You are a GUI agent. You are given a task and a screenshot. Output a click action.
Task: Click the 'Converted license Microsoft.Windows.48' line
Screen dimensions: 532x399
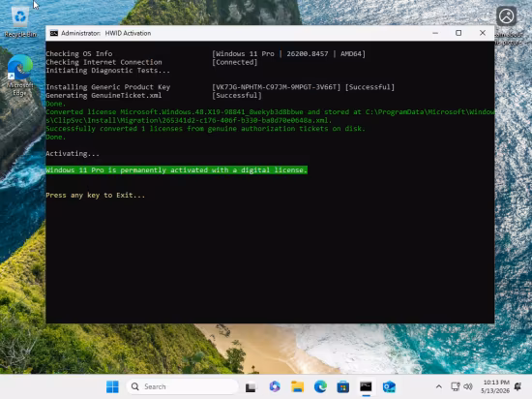(270, 116)
